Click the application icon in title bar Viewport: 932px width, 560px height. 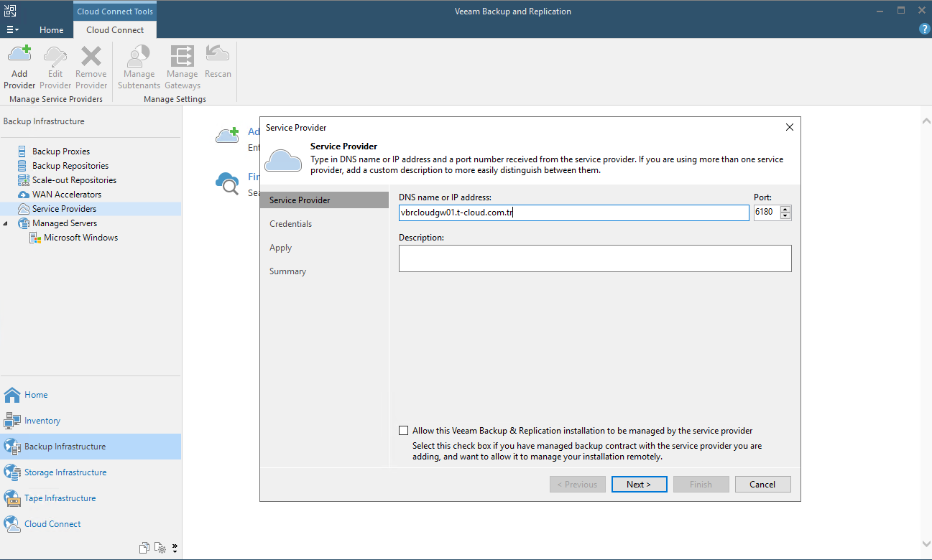[x=11, y=11]
